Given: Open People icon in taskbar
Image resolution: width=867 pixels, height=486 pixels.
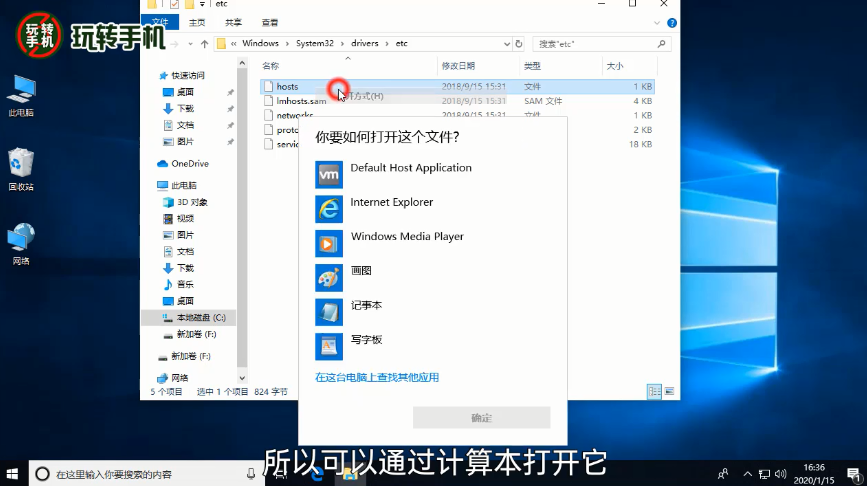Looking at the screenshot, I should tap(723, 474).
